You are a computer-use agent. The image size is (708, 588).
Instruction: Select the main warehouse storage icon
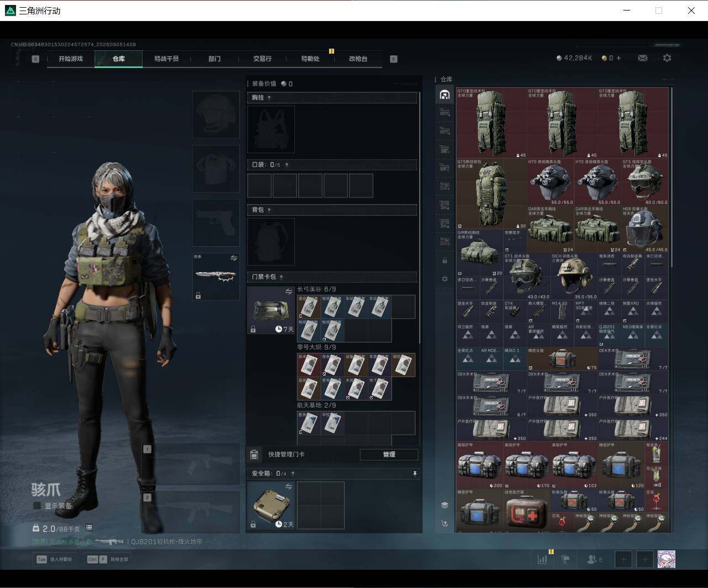[445, 95]
